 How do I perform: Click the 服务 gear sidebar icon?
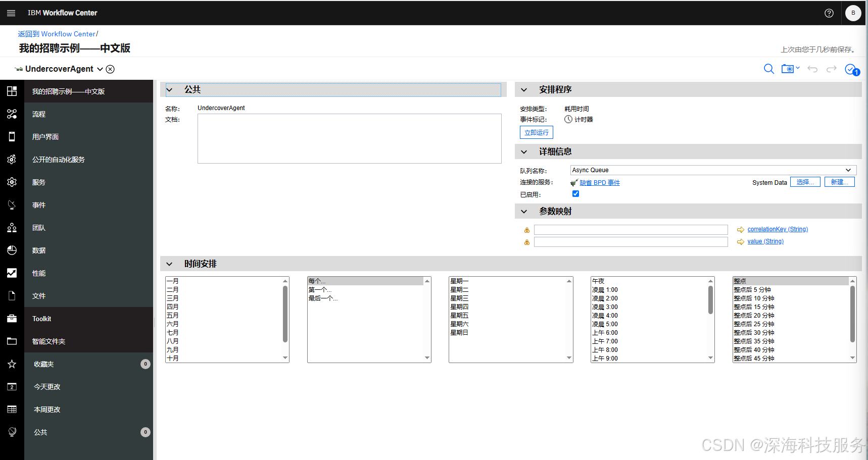pos(12,182)
